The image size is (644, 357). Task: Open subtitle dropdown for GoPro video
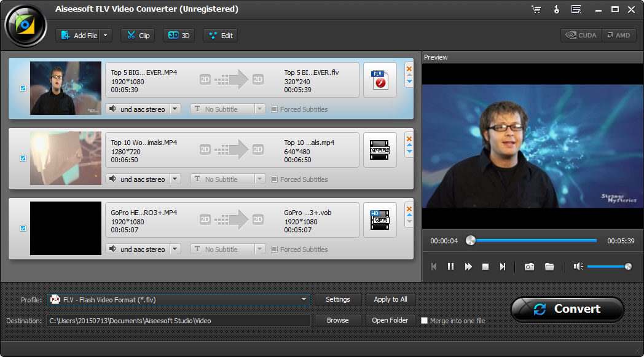pos(259,249)
